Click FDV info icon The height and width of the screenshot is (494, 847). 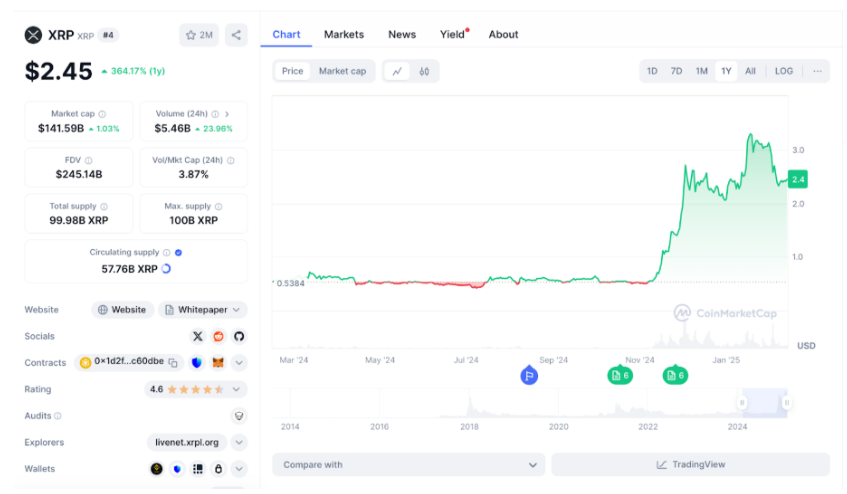click(x=89, y=160)
